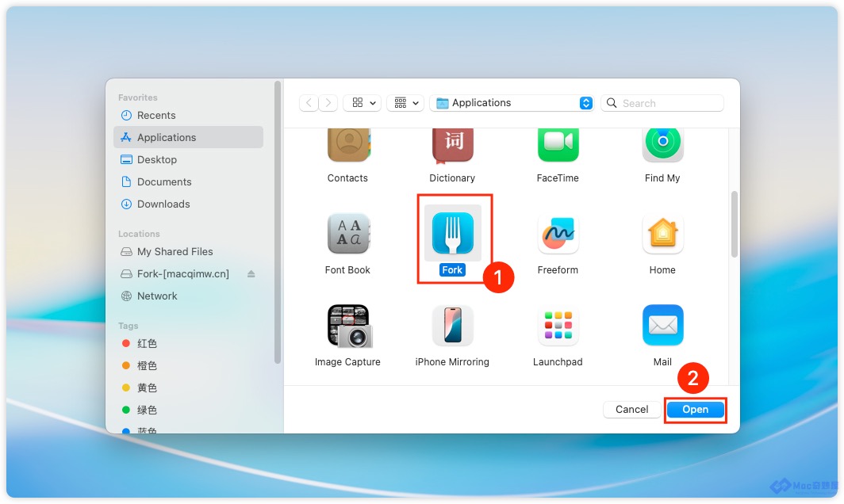Filter by the green tag 绿色
This screenshot has height=504, width=844.
tap(147, 410)
